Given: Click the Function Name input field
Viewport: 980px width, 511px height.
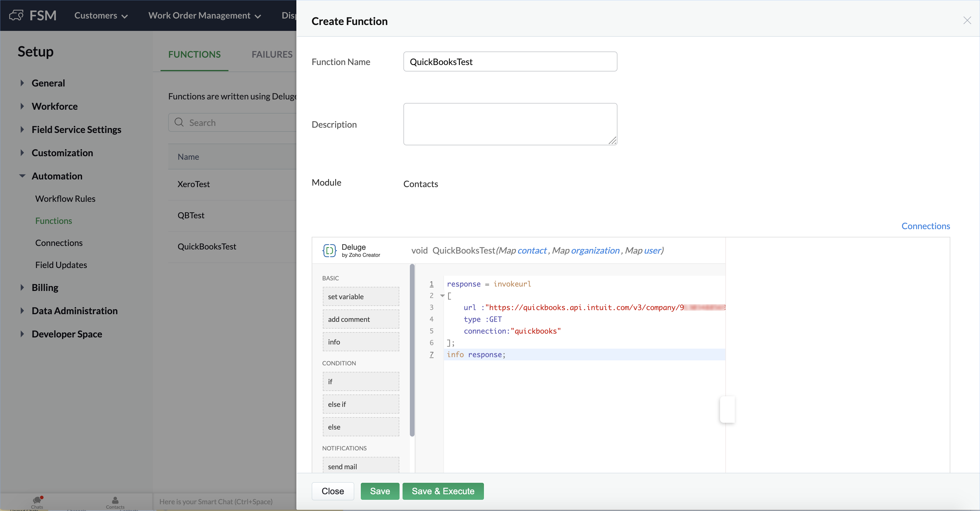Looking at the screenshot, I should [510, 62].
